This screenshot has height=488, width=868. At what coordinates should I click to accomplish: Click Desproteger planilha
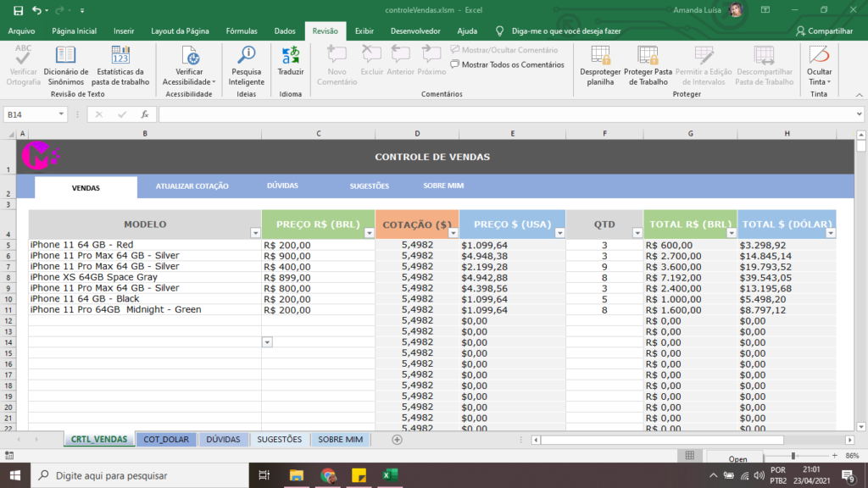(x=600, y=65)
